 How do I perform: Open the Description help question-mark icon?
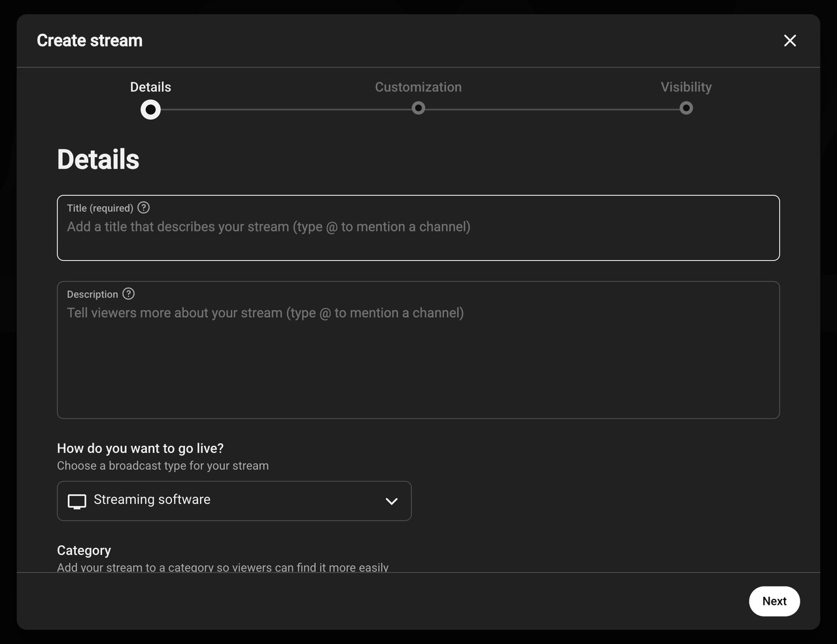[x=129, y=294]
